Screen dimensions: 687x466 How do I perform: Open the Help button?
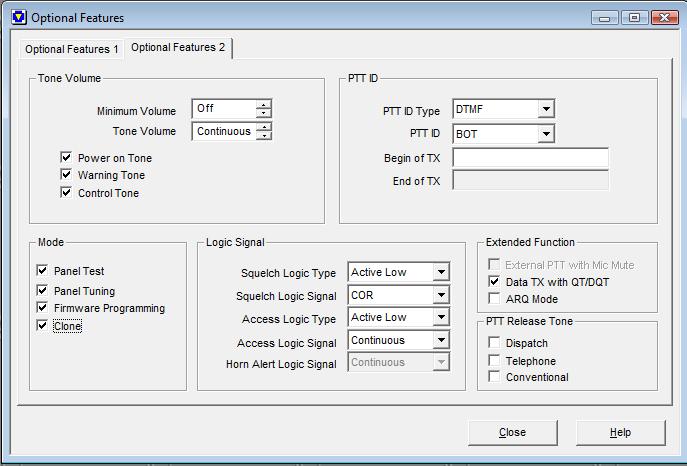(620, 432)
